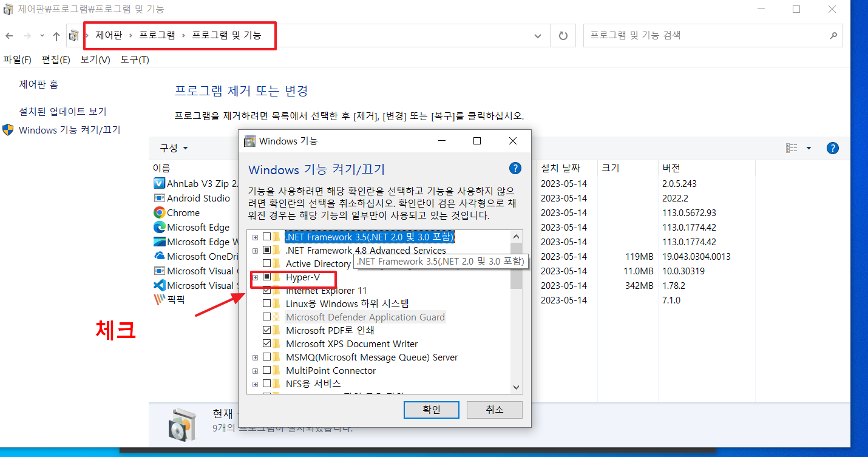Viewport: 868px width, 457px height.
Task: Expand MultiPoint Connector tree node
Action: [255, 370]
